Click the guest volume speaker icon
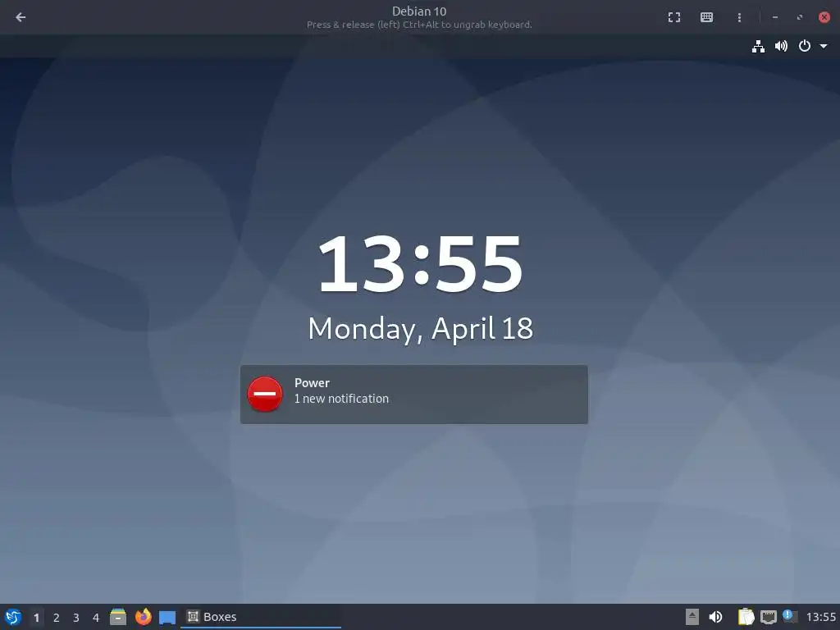Screen dimensions: 840x630 click(781, 46)
